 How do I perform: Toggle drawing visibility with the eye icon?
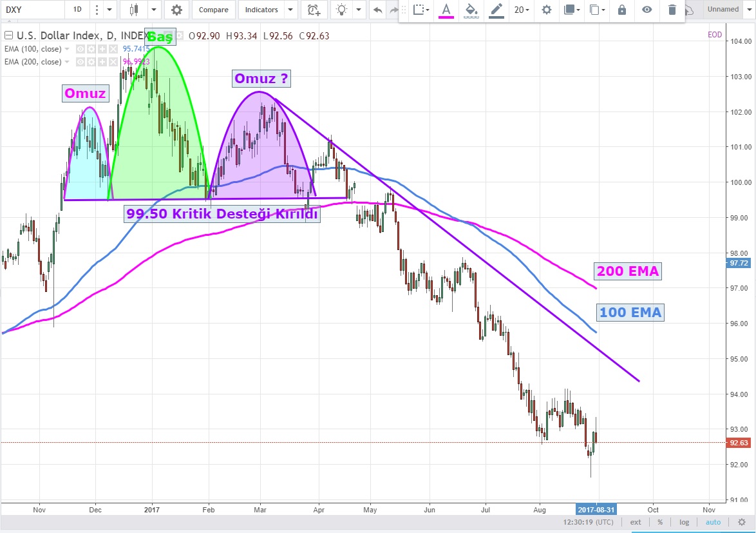pos(647,10)
